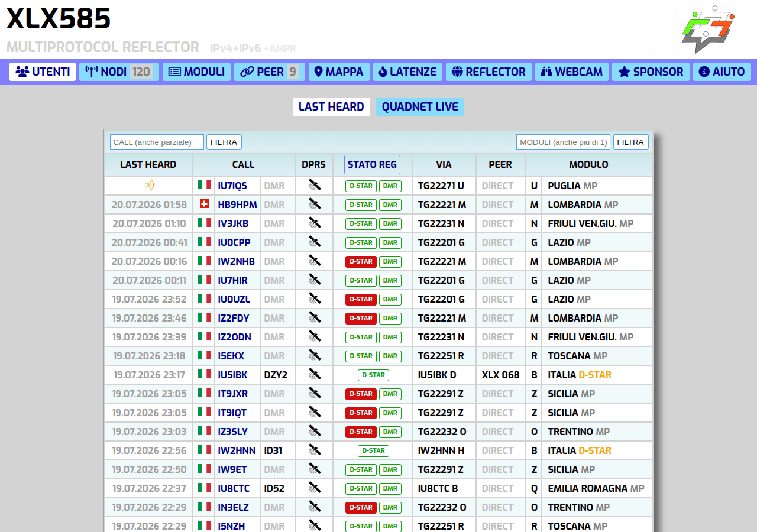Open the MAPPA map tab
757x532 pixels.
pyautogui.click(x=339, y=72)
